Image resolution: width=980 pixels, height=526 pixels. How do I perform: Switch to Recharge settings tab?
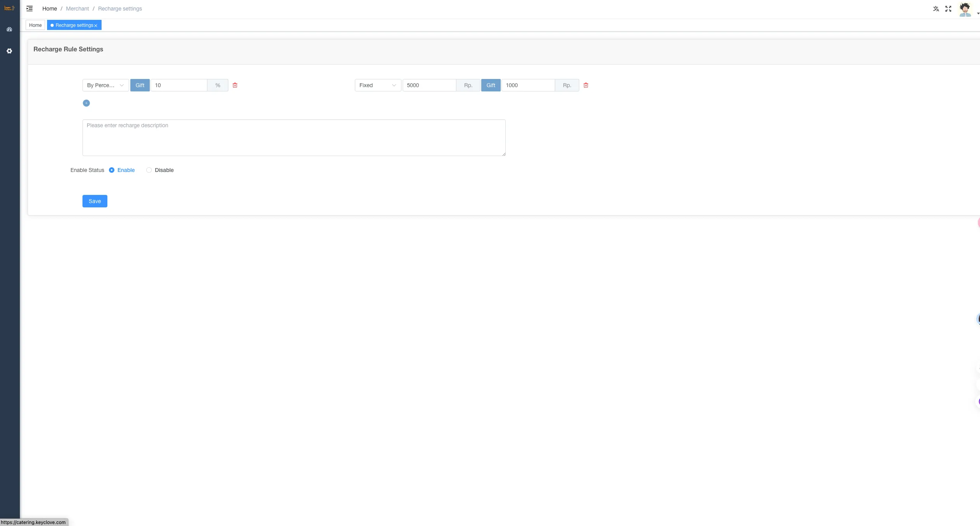tap(74, 25)
